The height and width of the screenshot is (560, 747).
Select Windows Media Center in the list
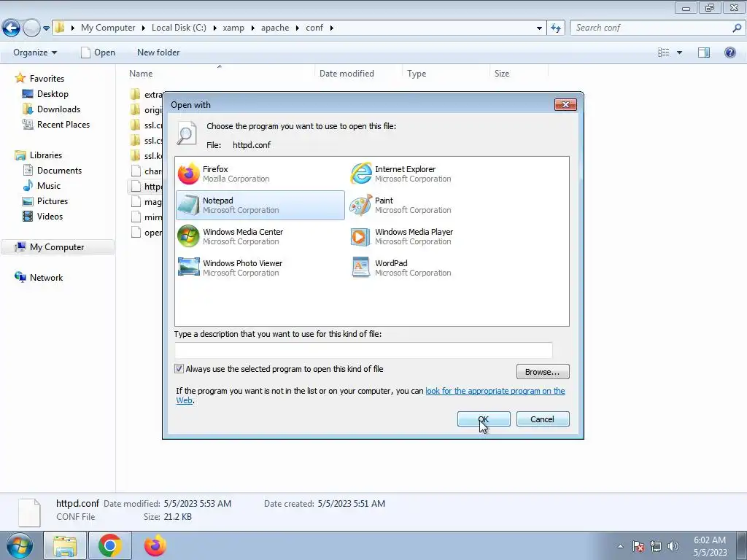[260, 237]
